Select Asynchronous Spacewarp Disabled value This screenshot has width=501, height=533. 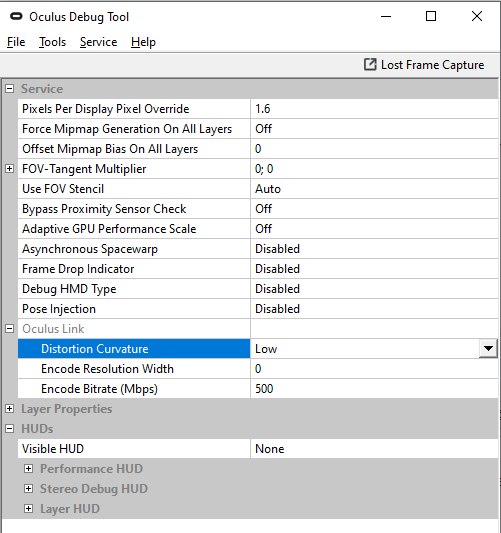(374, 249)
